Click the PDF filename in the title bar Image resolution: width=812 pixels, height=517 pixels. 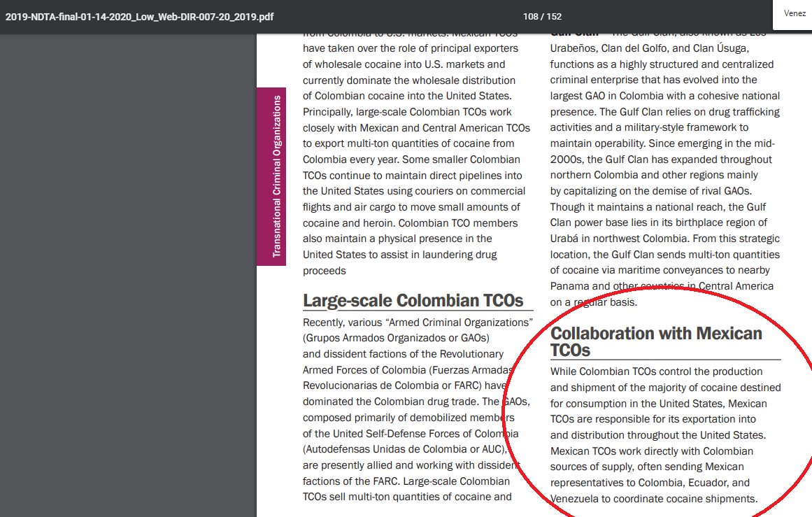coord(139,17)
